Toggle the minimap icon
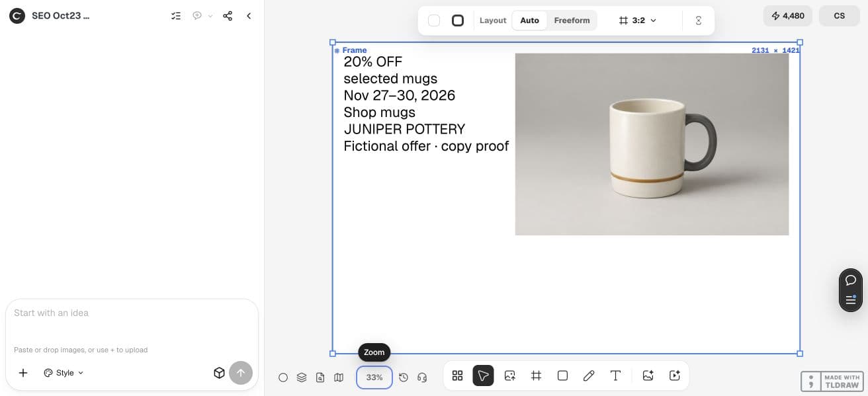The image size is (868, 396). tap(339, 377)
